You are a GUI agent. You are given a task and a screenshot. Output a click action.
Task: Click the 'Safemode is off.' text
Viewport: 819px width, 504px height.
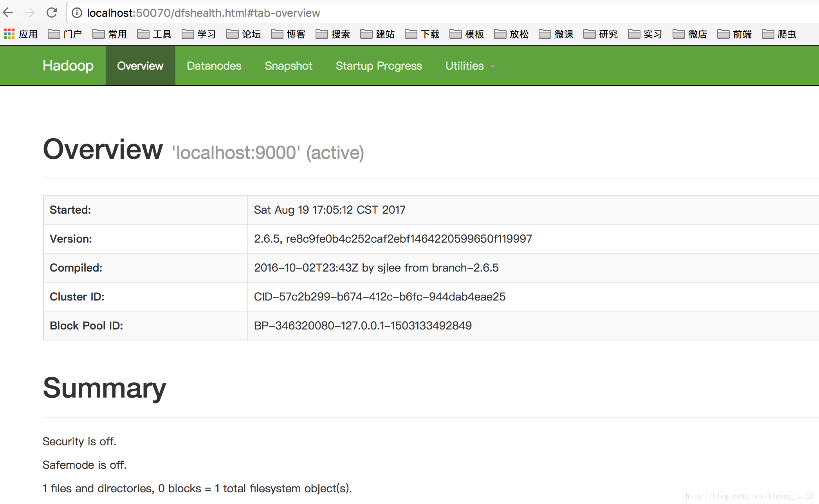(85, 465)
